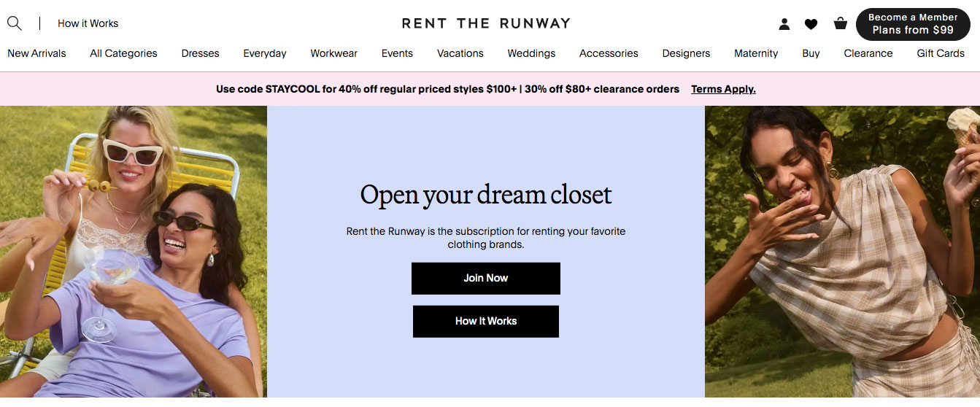Expand the Designers navigation menu
The image size is (980, 407).
coord(686,53)
